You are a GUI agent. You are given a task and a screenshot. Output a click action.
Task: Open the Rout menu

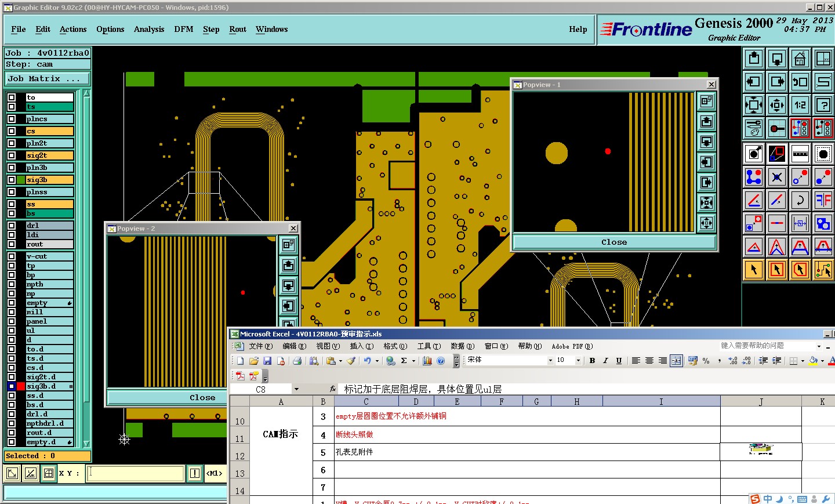pos(238,29)
